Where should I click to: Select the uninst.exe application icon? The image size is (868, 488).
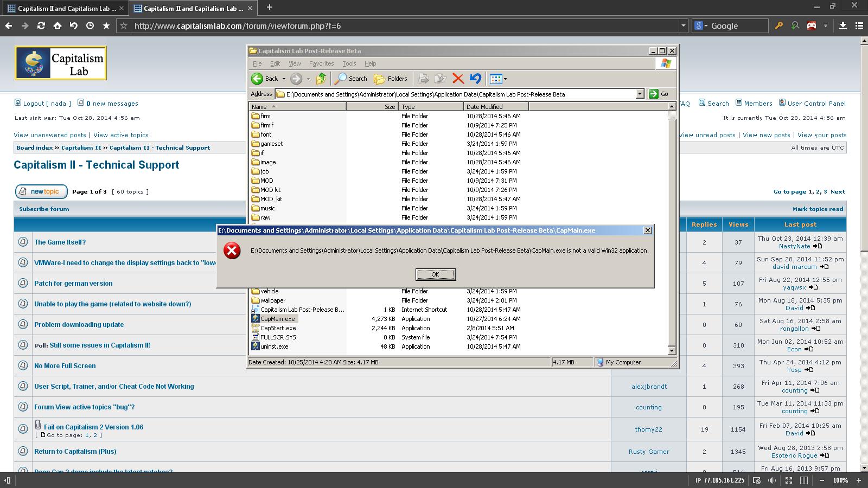point(256,346)
